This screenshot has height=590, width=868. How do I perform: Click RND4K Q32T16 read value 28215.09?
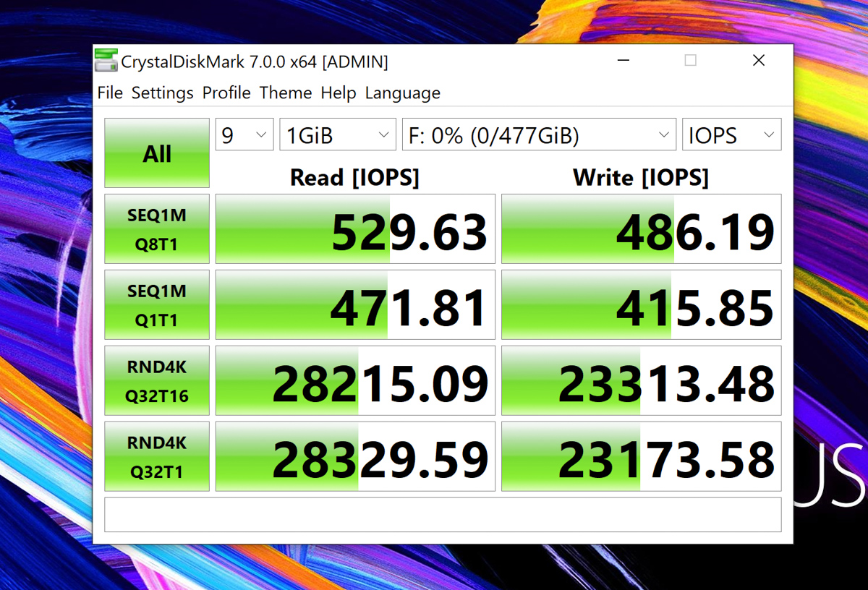(355, 381)
